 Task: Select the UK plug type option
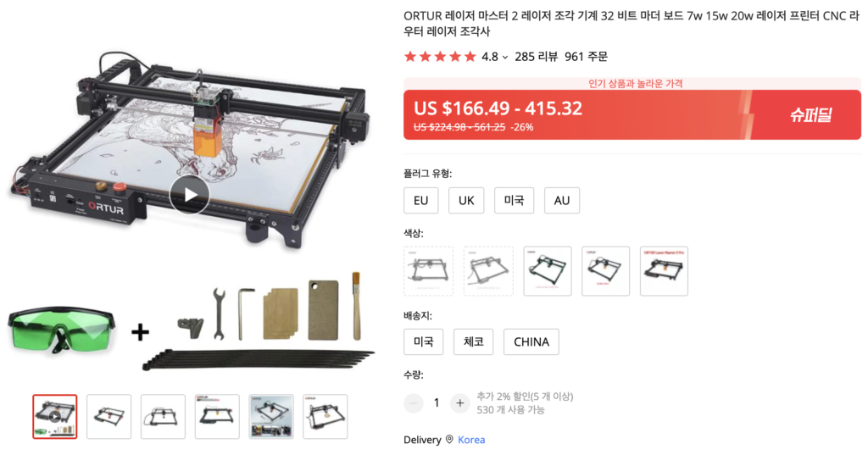pyautogui.click(x=466, y=200)
